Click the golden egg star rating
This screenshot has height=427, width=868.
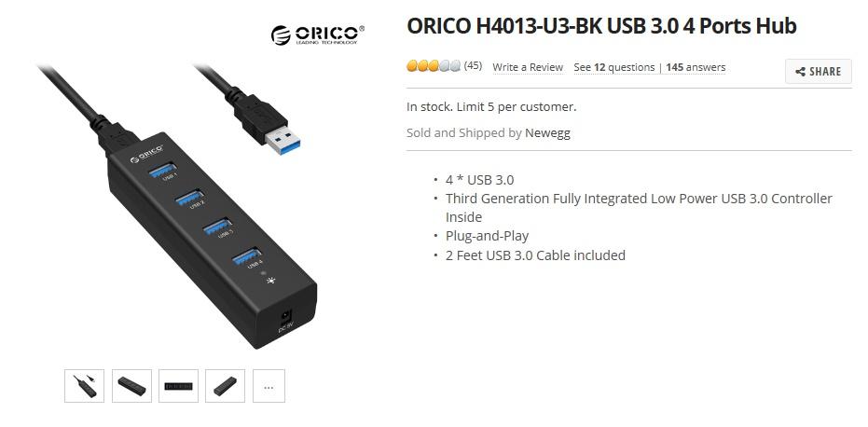tap(434, 66)
